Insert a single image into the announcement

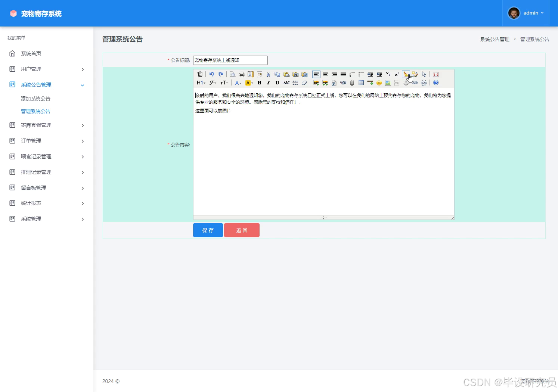(x=316, y=83)
